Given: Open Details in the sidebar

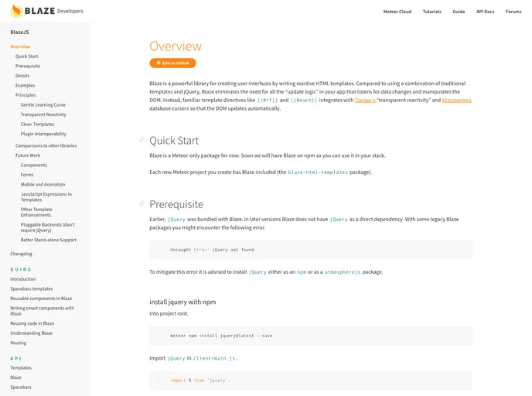Looking at the screenshot, I should point(22,76).
